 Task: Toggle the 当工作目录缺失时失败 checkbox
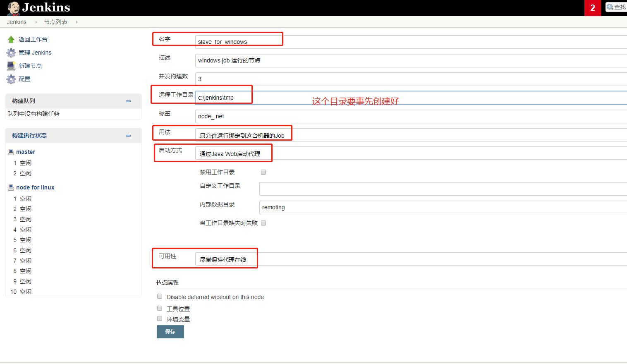[263, 223]
